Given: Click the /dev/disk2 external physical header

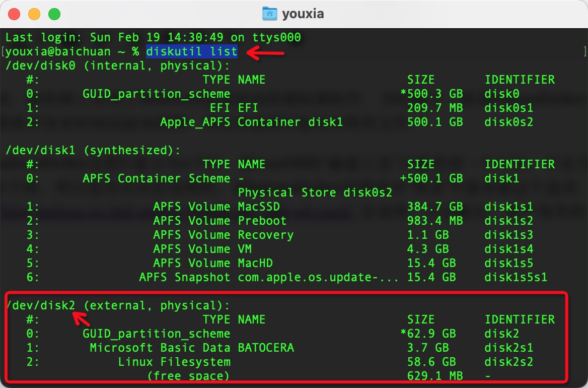Looking at the screenshot, I should click(117, 305).
